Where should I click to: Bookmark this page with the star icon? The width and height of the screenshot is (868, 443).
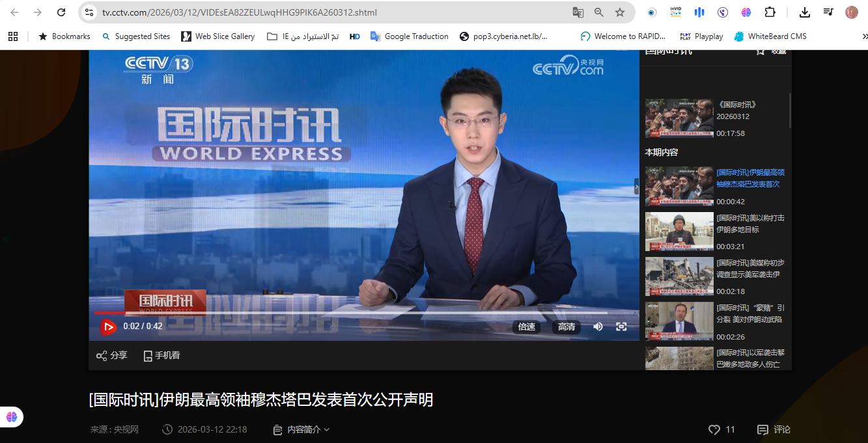[620, 12]
